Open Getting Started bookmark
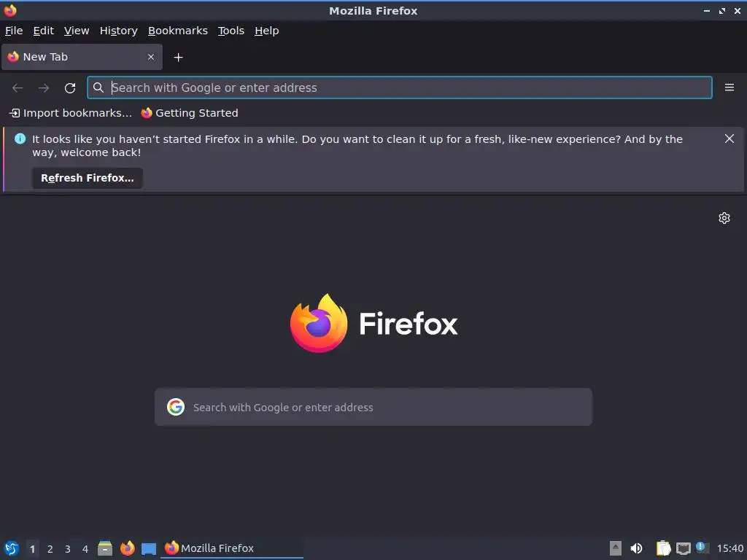This screenshot has height=560, width=747. (190, 113)
